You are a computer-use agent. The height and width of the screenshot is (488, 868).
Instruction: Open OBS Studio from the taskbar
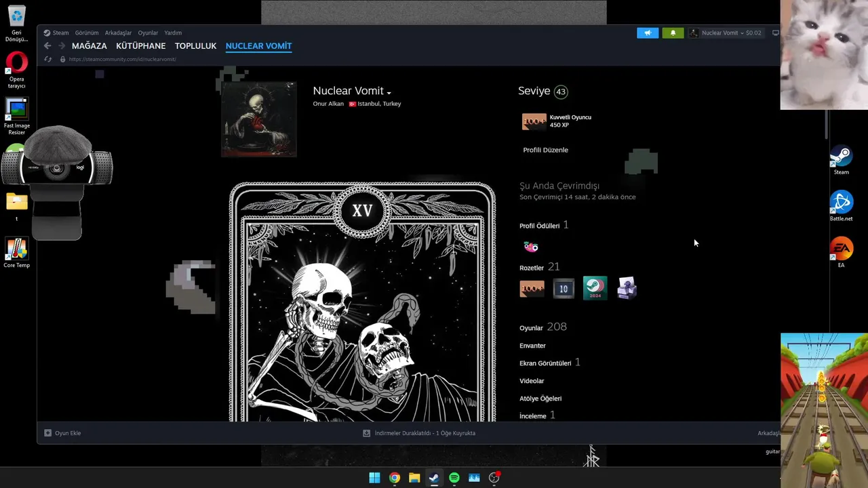pos(494,478)
